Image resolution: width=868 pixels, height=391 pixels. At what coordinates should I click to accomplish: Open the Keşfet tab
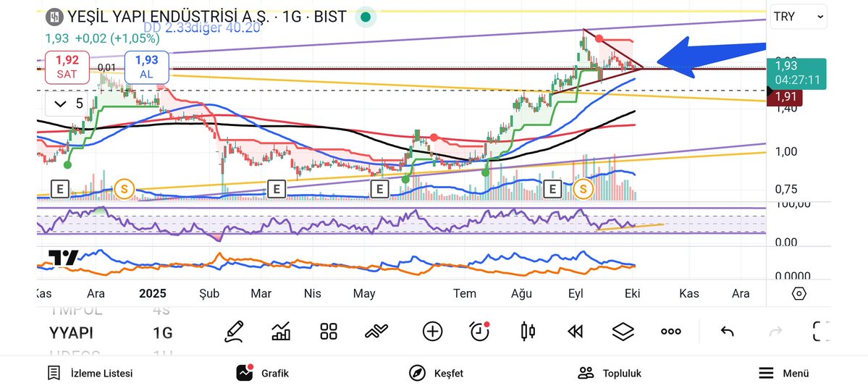[x=437, y=374]
